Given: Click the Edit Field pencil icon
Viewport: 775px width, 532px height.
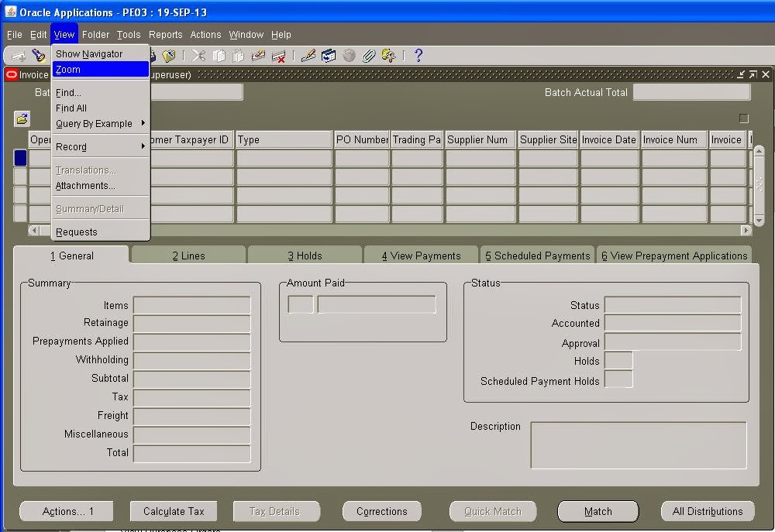Looking at the screenshot, I should pyautogui.click(x=308, y=55).
